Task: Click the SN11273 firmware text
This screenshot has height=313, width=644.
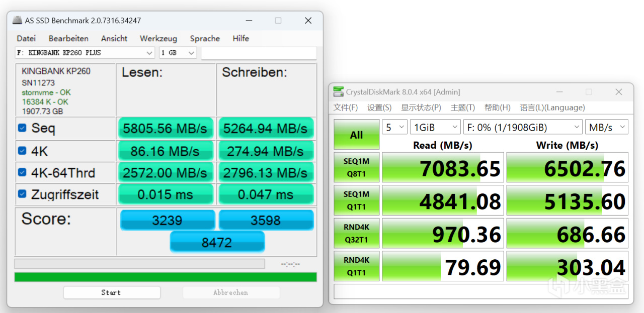Action: (x=38, y=82)
